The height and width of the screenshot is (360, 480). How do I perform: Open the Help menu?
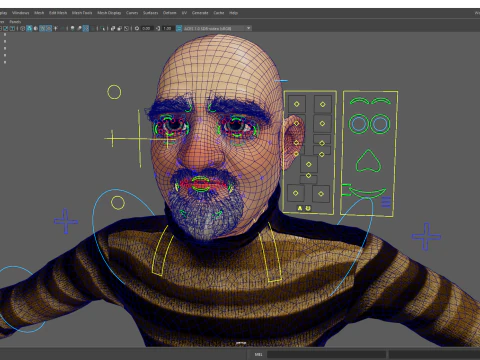coord(233,13)
